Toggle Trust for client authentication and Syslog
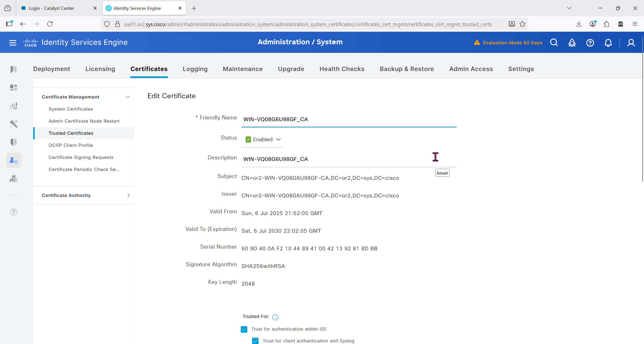644x344 pixels. (x=255, y=341)
